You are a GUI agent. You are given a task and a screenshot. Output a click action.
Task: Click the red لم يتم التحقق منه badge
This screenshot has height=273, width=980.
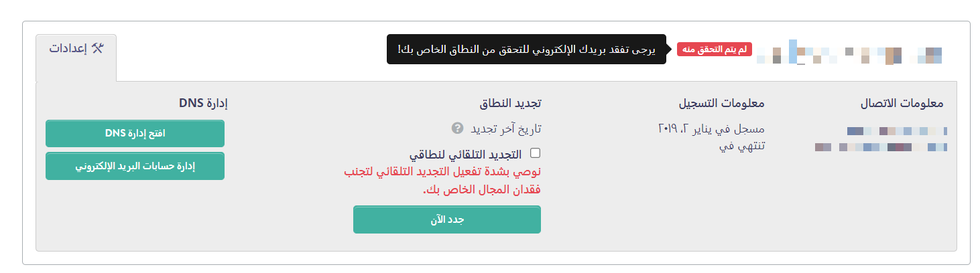click(x=715, y=50)
